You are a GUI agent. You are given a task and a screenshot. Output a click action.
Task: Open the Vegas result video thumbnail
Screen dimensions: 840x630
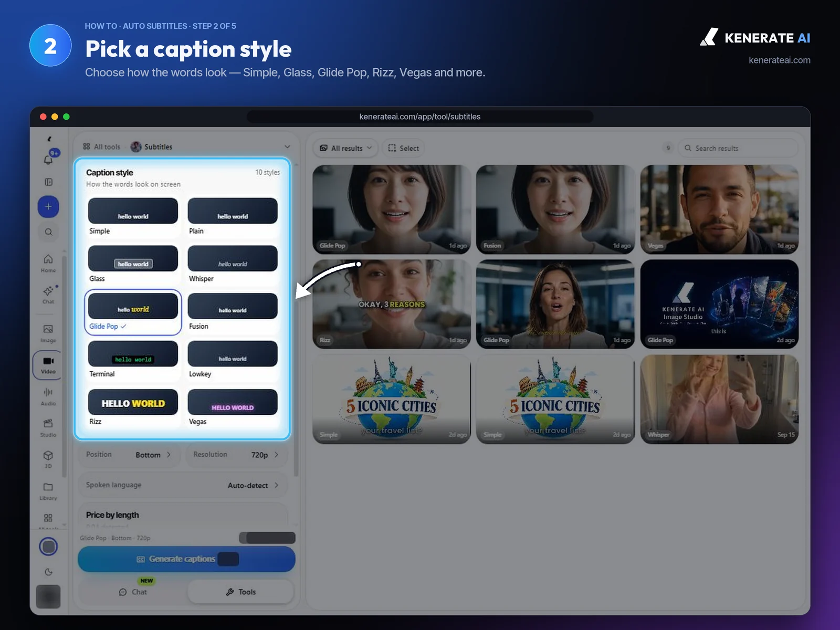click(x=719, y=209)
